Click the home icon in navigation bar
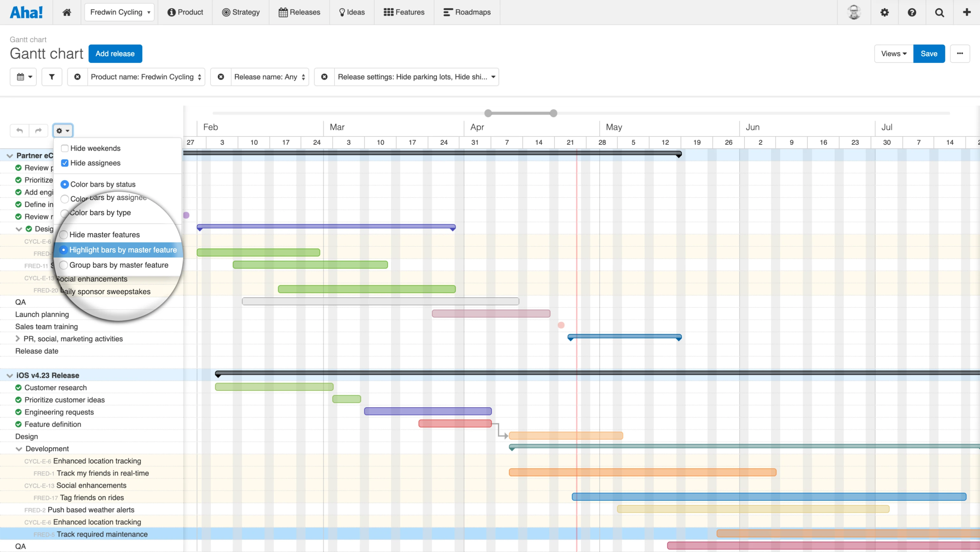This screenshot has height=552, width=980. (x=67, y=12)
